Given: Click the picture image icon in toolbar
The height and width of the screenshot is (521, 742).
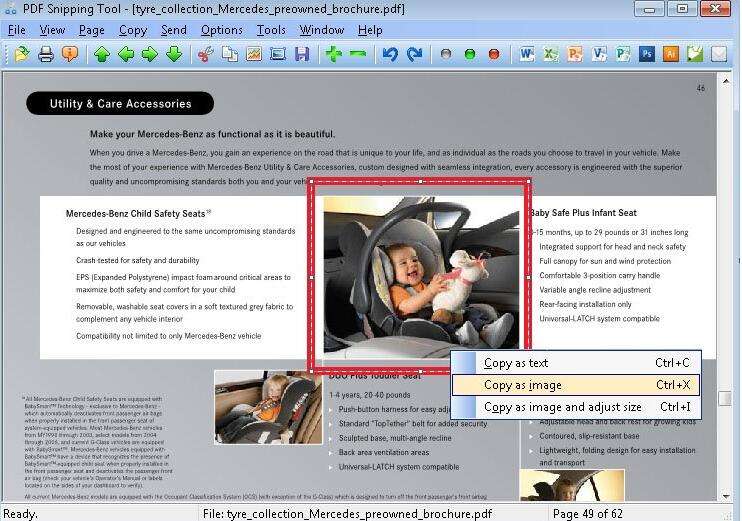Looking at the screenshot, I should tap(254, 54).
